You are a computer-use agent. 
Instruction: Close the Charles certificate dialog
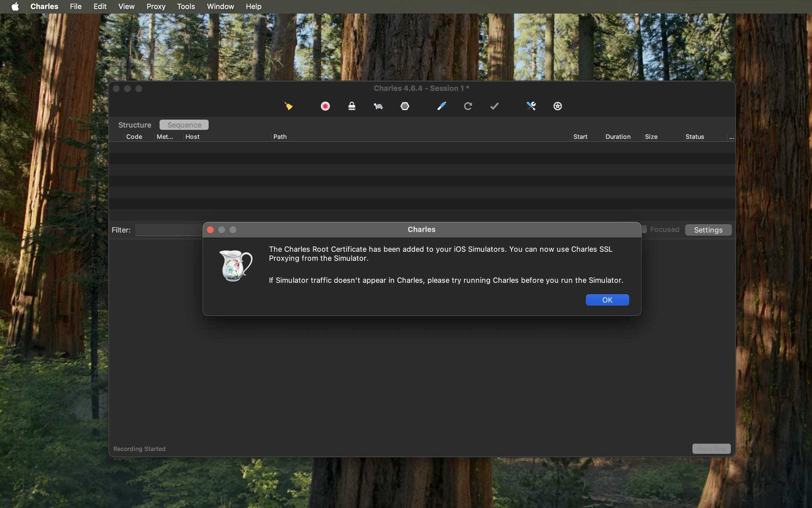tap(211, 230)
